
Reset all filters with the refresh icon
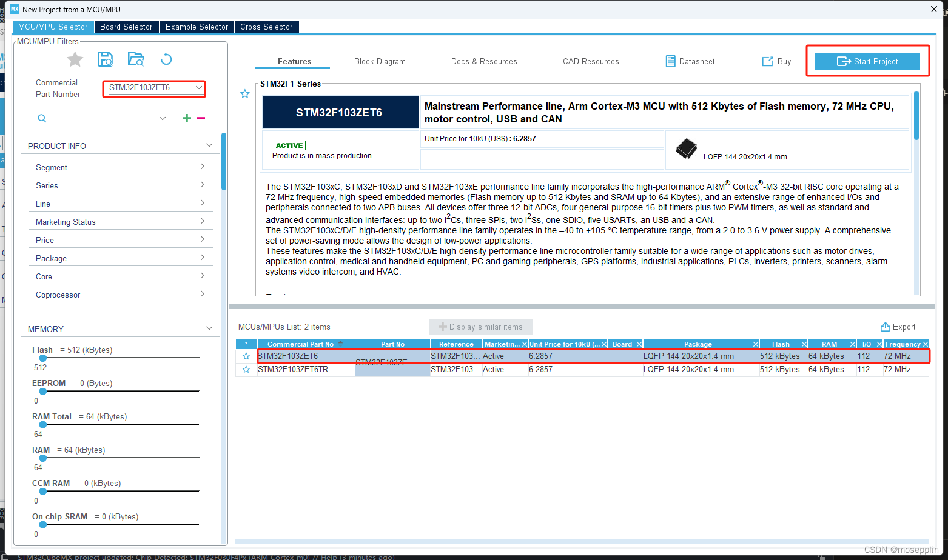[166, 59]
